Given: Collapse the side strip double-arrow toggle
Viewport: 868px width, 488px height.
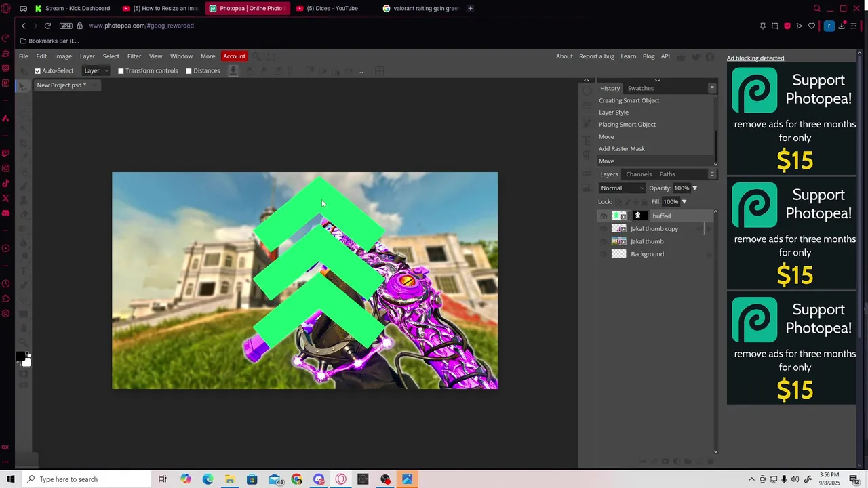Looking at the screenshot, I should pos(587,80).
